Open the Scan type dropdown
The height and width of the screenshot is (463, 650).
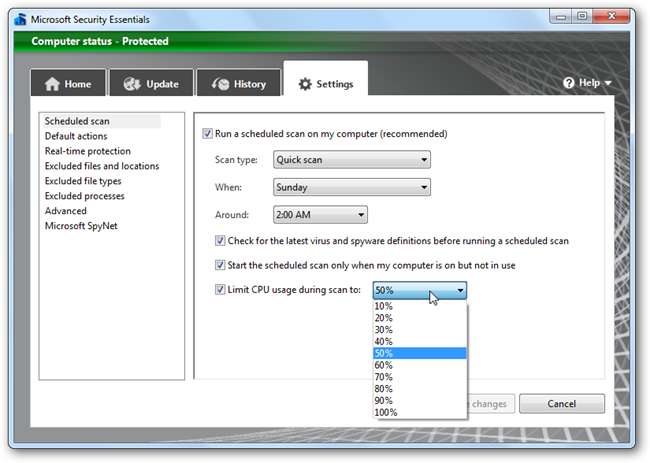coord(352,160)
